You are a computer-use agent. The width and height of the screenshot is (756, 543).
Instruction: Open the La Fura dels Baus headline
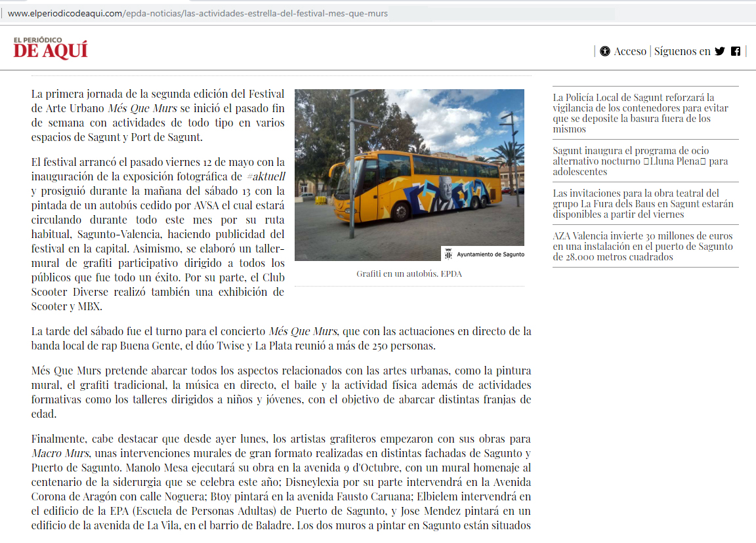[x=642, y=203]
